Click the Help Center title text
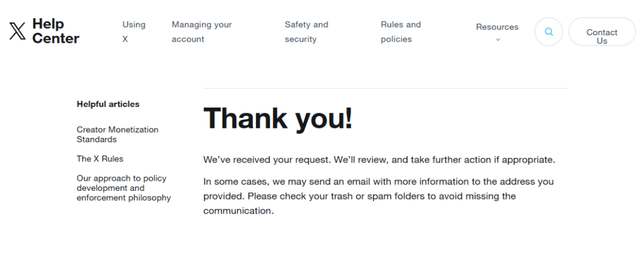Image resolution: width=644 pixels, height=257 pixels. (x=55, y=31)
